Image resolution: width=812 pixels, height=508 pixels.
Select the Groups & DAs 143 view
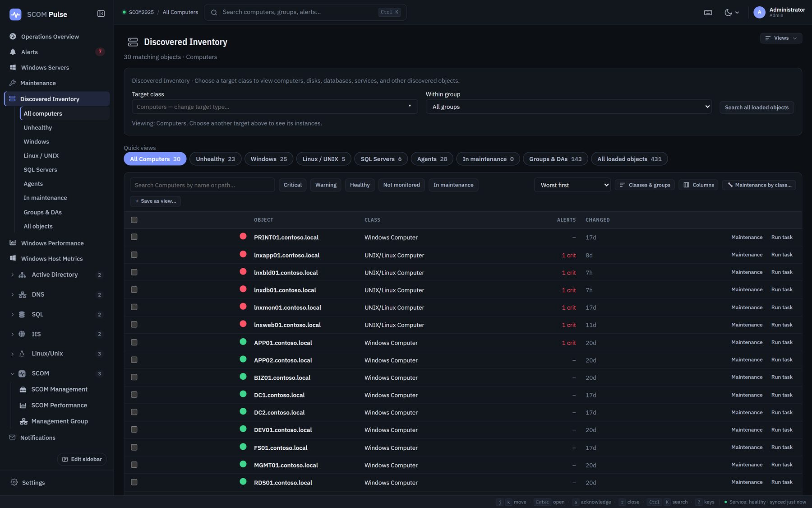tap(555, 159)
